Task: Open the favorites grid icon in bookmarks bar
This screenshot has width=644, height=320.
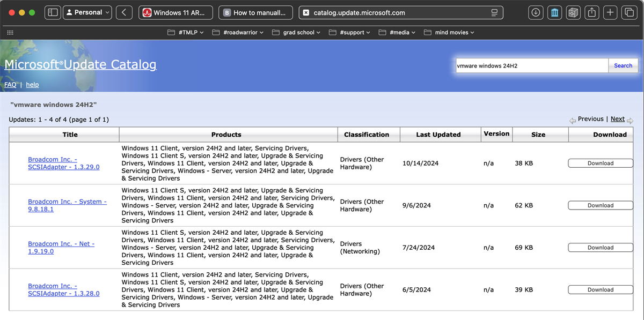Action: [10, 33]
